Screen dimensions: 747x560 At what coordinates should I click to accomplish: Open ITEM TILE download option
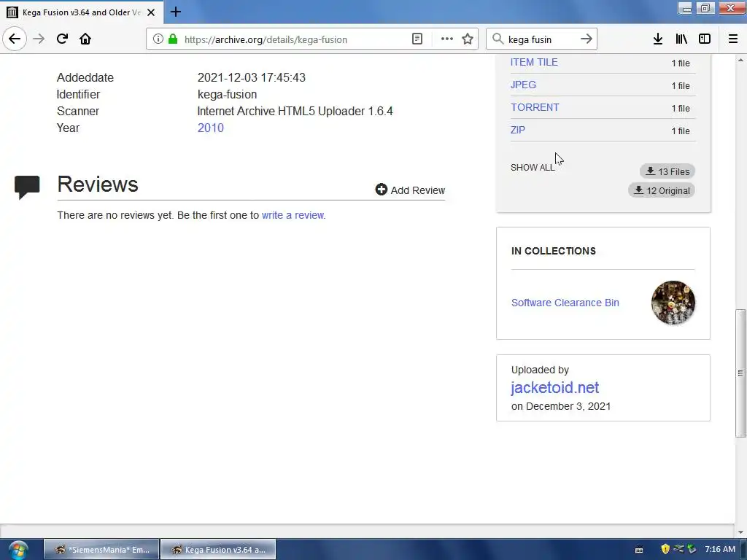(534, 63)
